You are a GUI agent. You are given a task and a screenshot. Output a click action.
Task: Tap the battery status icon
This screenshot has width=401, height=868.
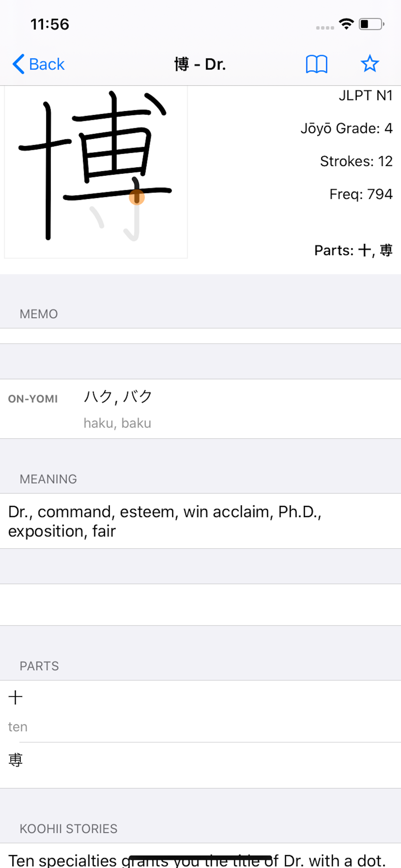click(371, 24)
